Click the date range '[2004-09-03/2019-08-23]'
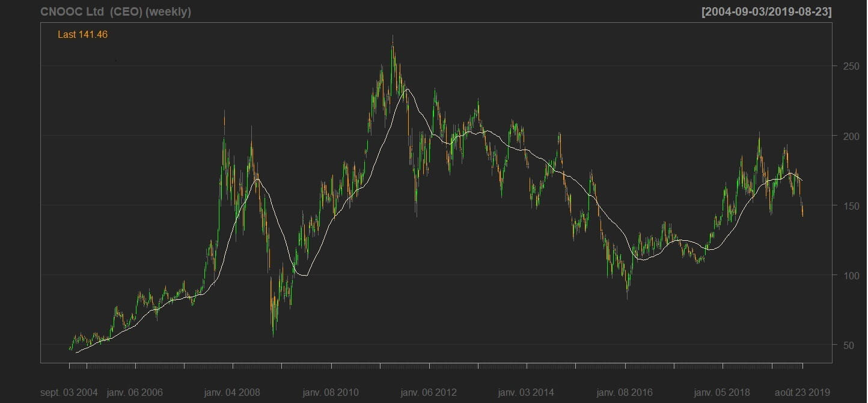Image resolution: width=868 pixels, height=403 pixels. pyautogui.click(x=766, y=12)
